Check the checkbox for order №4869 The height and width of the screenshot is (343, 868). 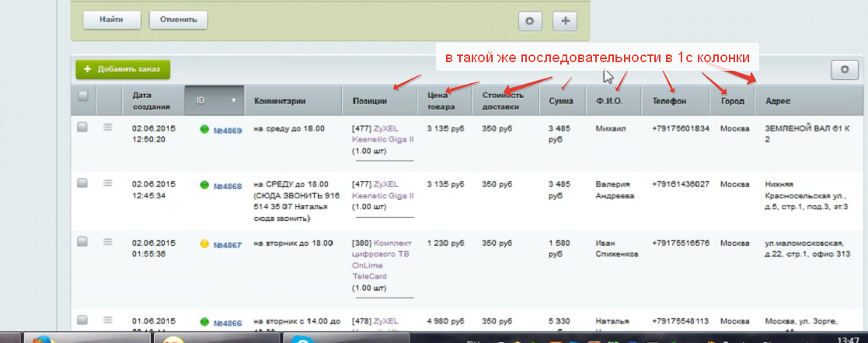pyautogui.click(x=82, y=129)
